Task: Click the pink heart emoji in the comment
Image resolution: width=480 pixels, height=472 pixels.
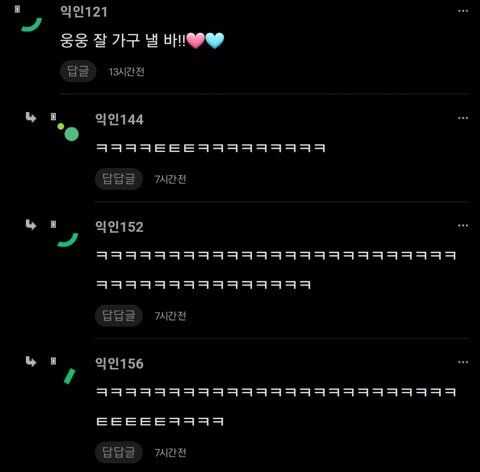Action: point(195,41)
